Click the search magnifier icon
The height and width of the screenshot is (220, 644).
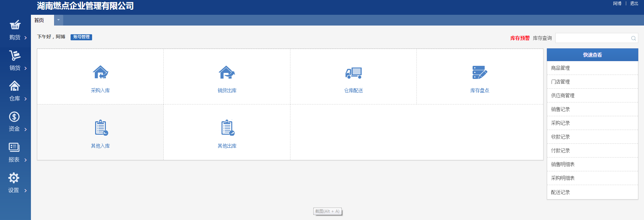click(633, 38)
